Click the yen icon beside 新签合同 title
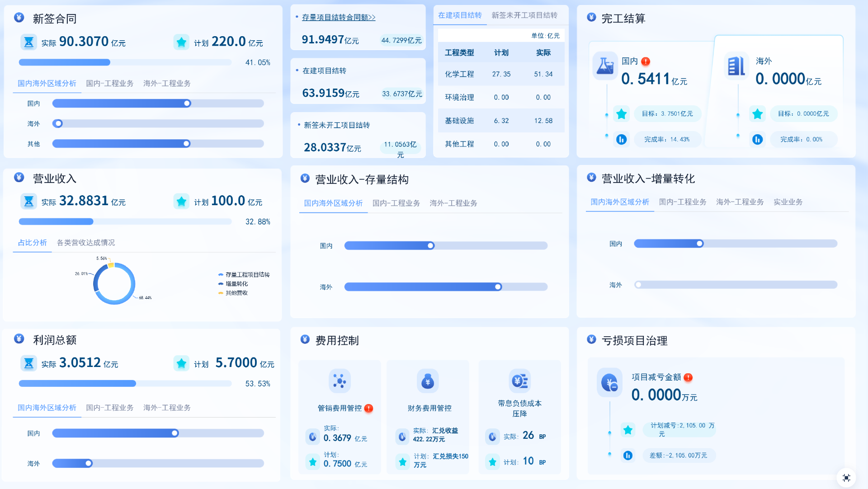The width and height of the screenshot is (868, 489). click(x=19, y=18)
